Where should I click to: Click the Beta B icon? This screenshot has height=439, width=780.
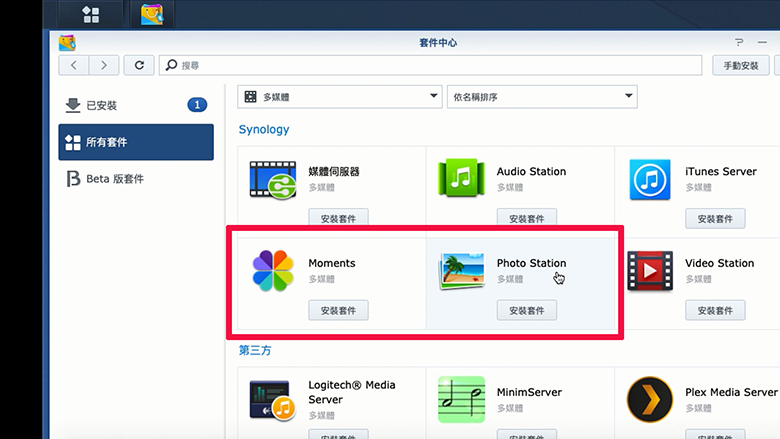pos(73,178)
